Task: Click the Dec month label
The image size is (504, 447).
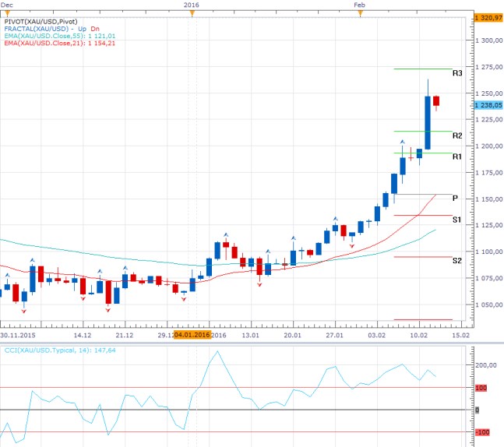Action: coord(7,5)
